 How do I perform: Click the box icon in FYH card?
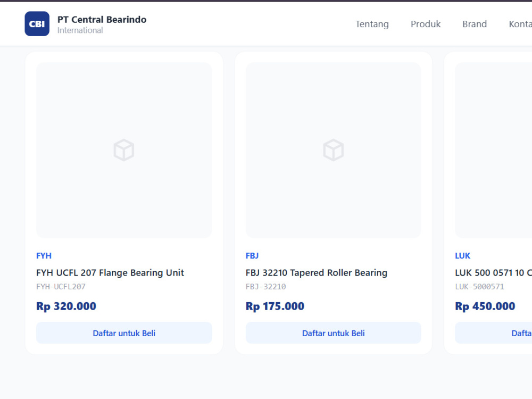[124, 150]
